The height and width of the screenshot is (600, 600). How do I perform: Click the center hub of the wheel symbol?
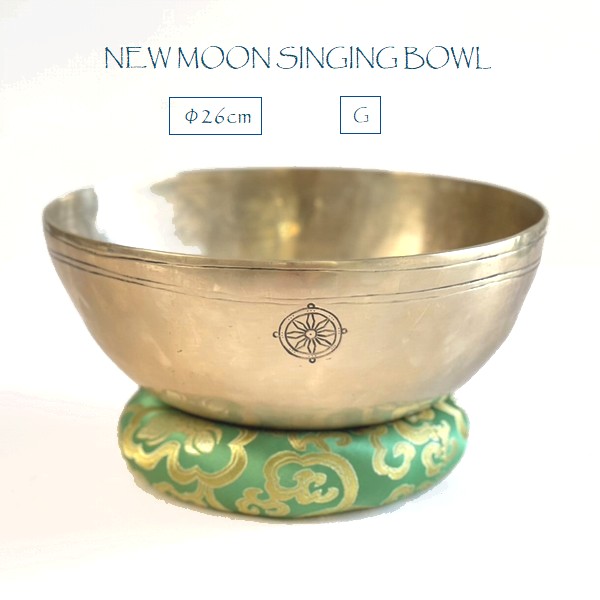pos(310,334)
